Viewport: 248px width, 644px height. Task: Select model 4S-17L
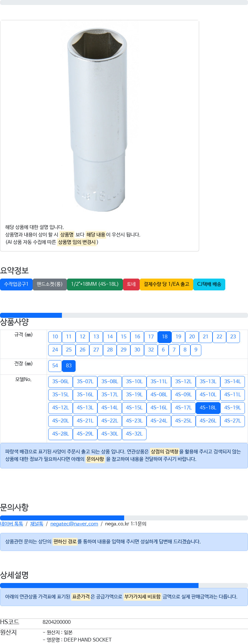(183, 408)
